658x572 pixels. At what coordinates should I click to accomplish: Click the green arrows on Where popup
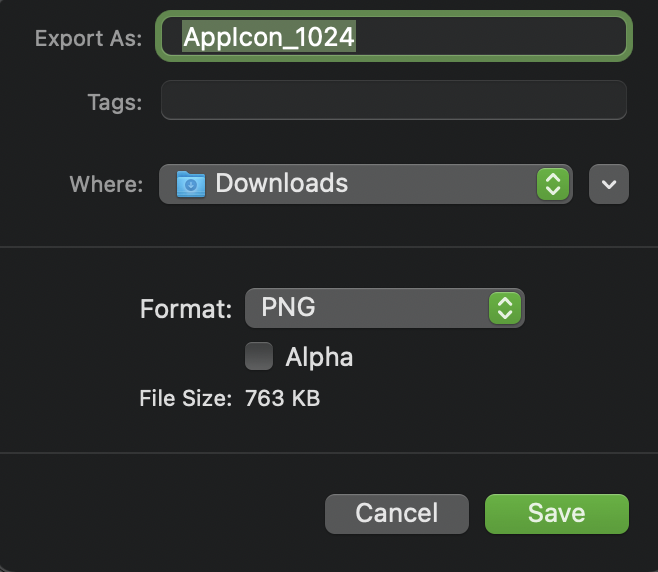pyautogui.click(x=553, y=184)
